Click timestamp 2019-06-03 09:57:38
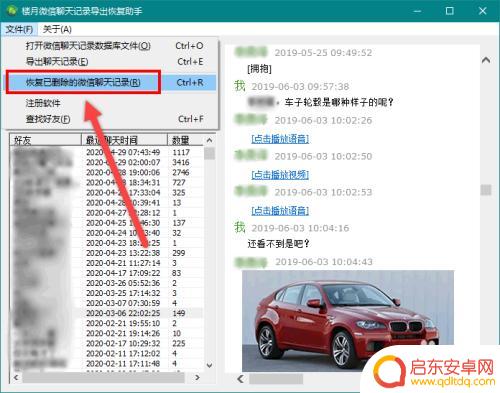 [300, 87]
